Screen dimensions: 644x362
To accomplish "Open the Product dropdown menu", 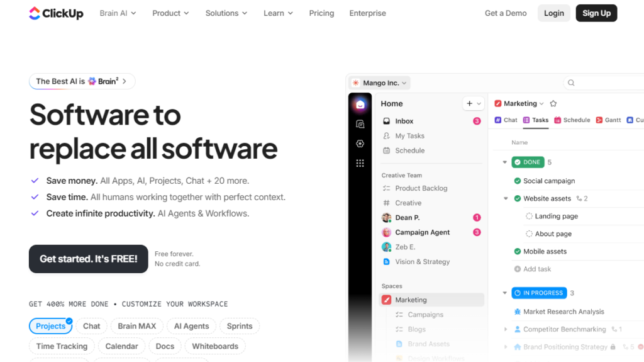I will [x=170, y=13].
